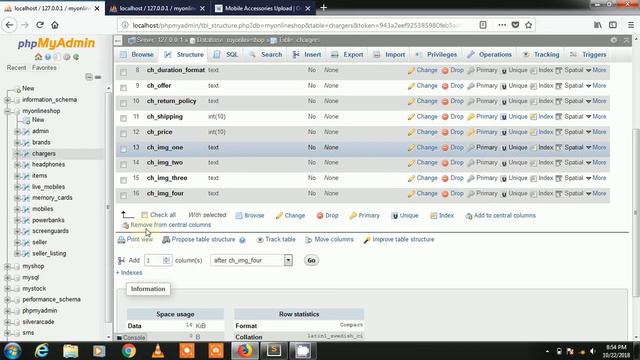Tick checkbox for ch_shipping row
Screen dimensions: 640x360
[x=123, y=118]
